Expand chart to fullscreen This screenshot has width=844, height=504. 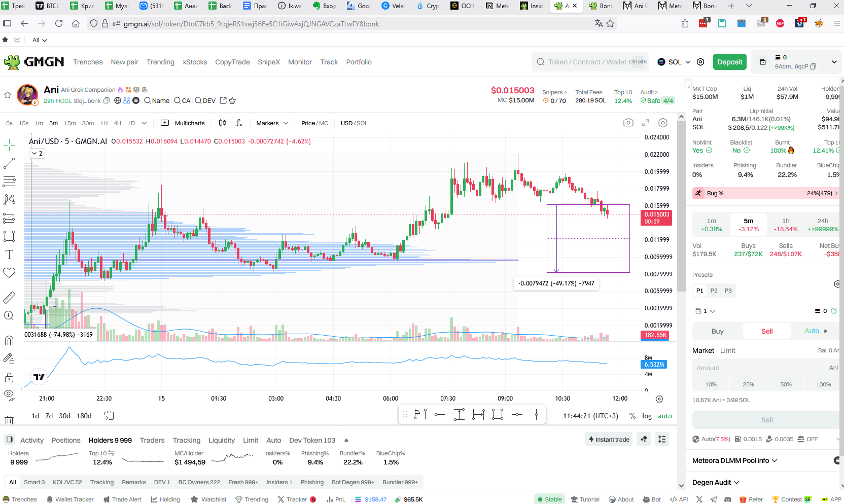point(646,123)
